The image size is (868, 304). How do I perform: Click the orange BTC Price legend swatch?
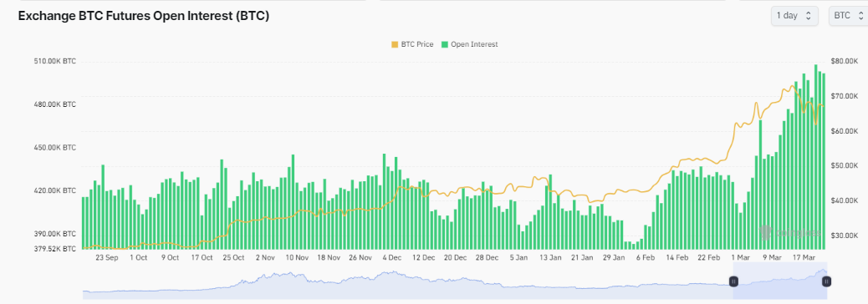395,44
